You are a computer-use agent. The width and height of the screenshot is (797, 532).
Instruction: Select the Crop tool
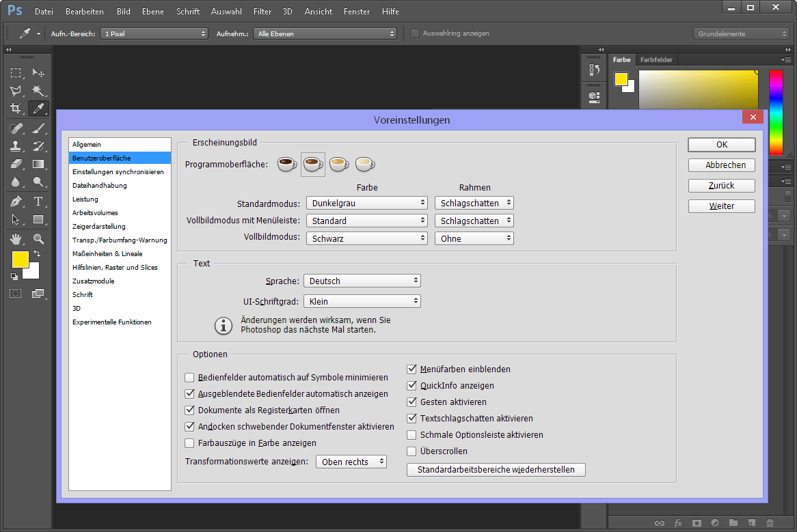16,109
